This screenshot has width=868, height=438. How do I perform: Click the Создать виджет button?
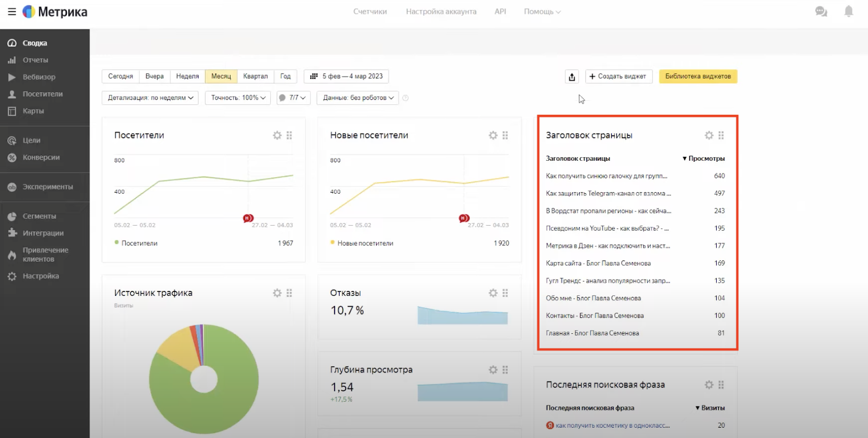[618, 77]
